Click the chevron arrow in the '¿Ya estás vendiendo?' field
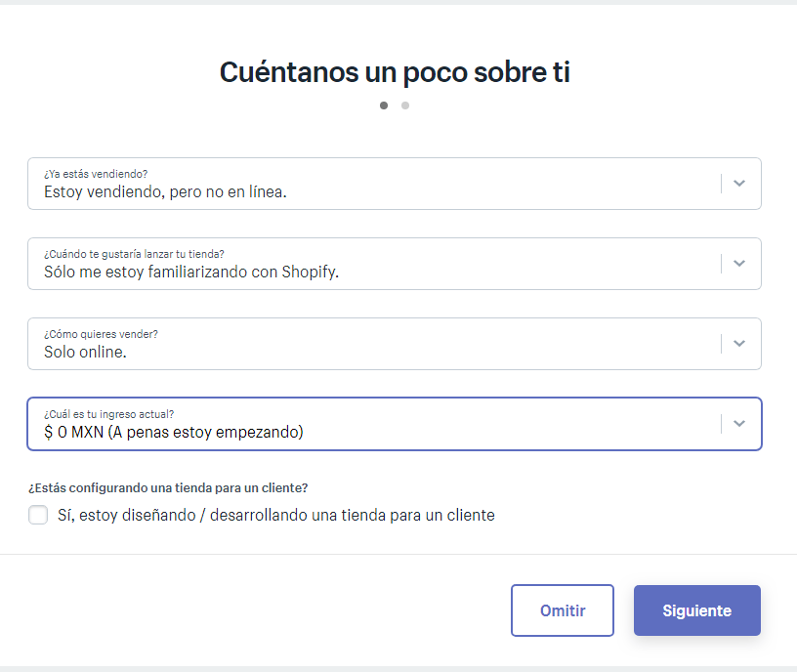Viewport: 797px width, 672px height. [x=739, y=184]
